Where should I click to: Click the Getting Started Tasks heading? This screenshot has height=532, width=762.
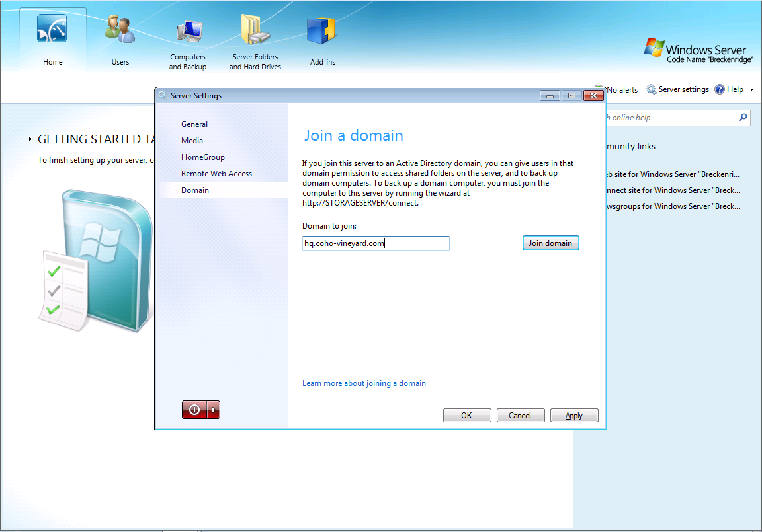[96, 139]
